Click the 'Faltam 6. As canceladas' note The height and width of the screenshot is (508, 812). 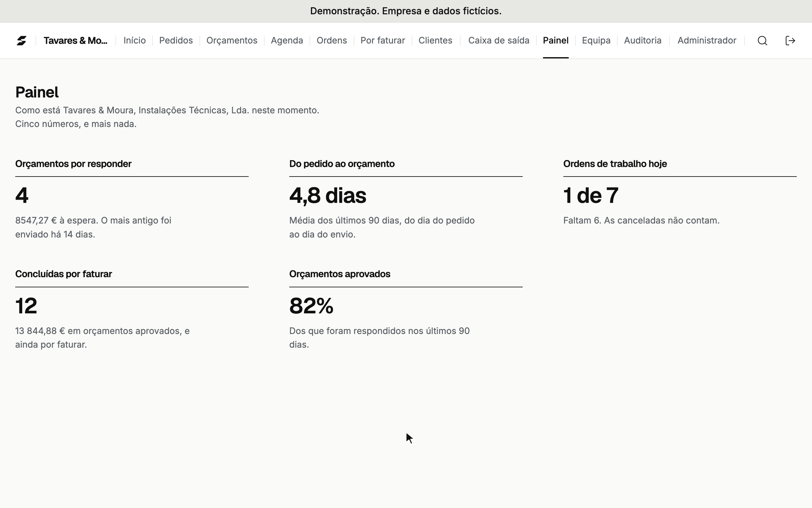pyautogui.click(x=641, y=220)
